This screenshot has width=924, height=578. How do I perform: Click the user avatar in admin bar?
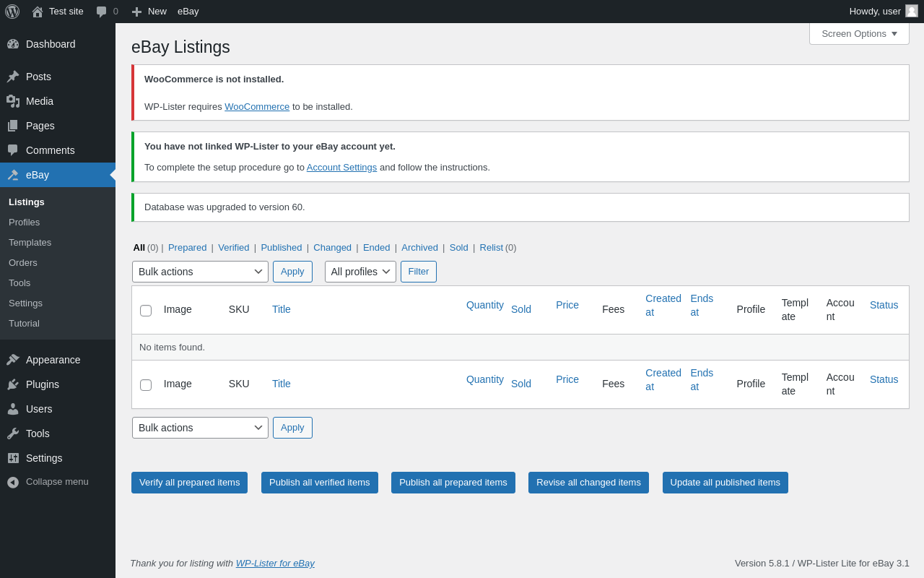(x=912, y=11)
